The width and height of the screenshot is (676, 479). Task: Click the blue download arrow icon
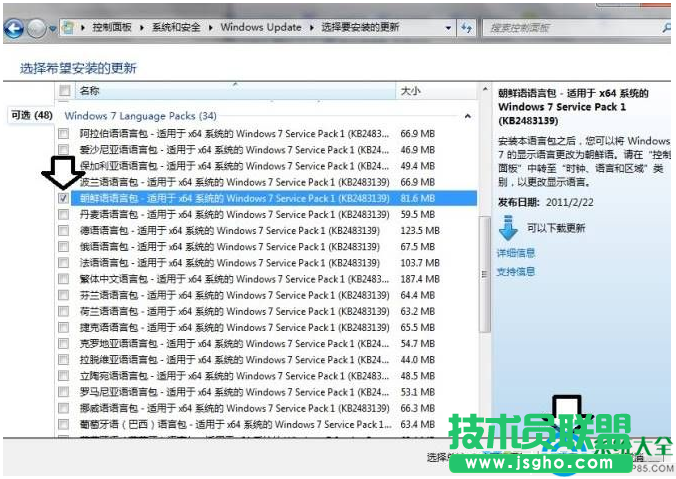click(x=509, y=227)
